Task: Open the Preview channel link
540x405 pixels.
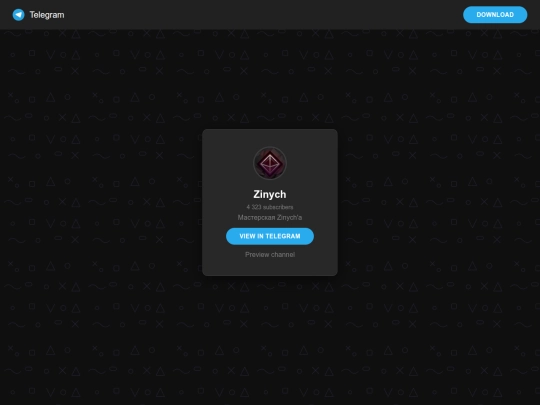Action: (270, 255)
